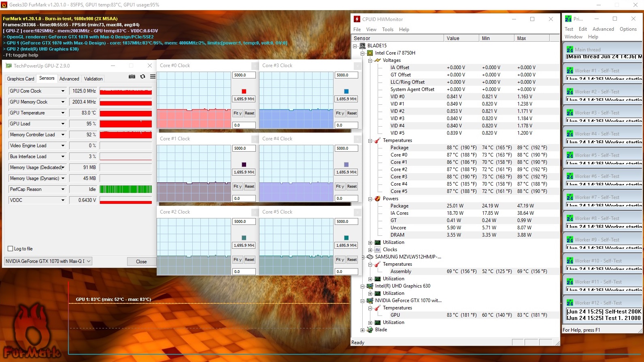Image resolution: width=644 pixels, height=362 pixels.
Task: Click the Core #0 Clock max value field
Action: [x=244, y=75]
